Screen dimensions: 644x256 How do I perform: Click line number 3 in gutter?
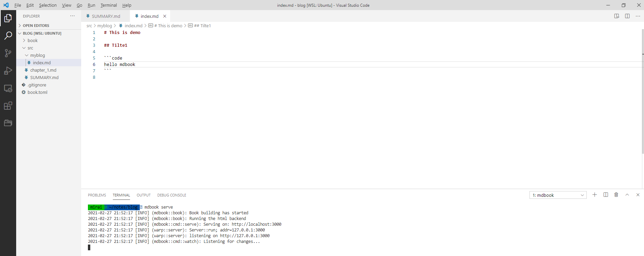click(94, 45)
